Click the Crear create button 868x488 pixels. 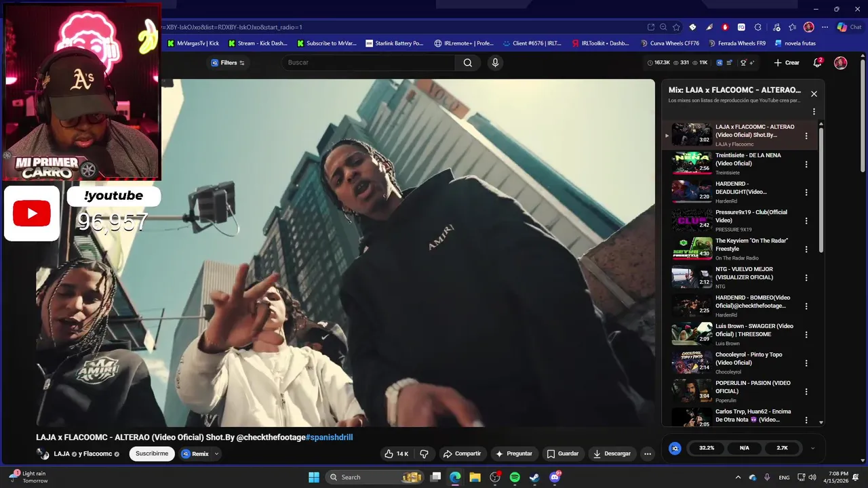[x=787, y=62]
